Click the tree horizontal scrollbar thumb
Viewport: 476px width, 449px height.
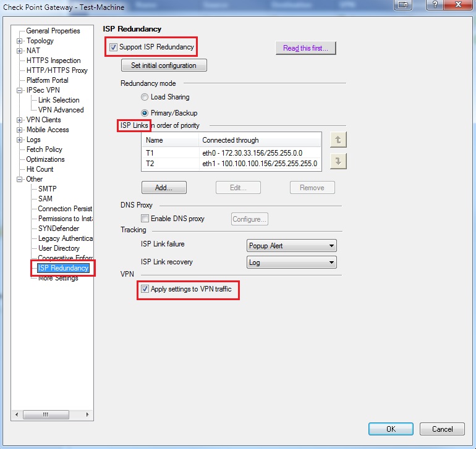[x=46, y=414]
